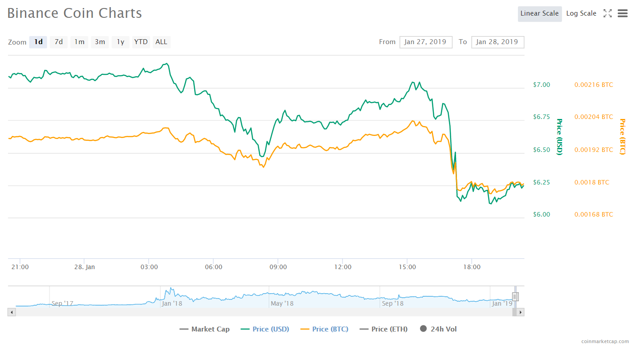Screen dimensions: 644x352
Task: Open the chart hamburger menu
Action: click(623, 13)
